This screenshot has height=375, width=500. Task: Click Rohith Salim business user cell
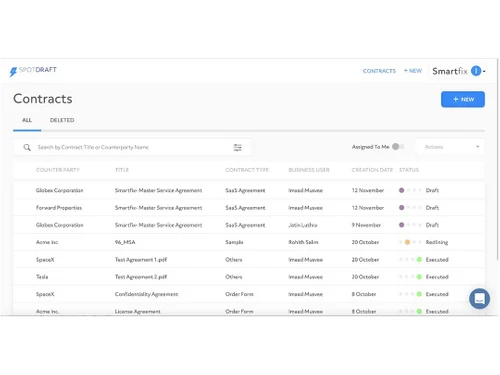click(x=303, y=242)
